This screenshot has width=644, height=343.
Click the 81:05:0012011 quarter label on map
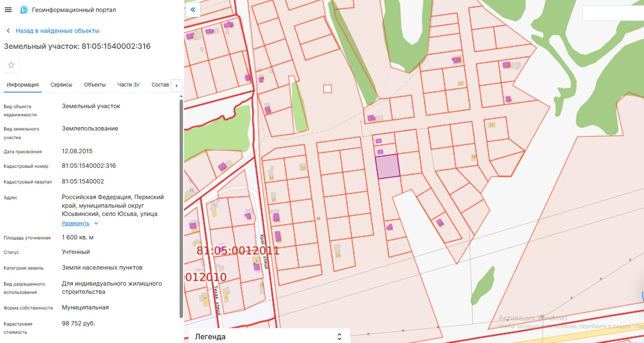238,251
